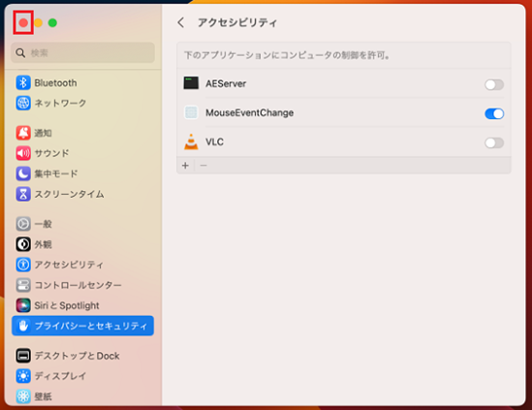Turn on the VLC toggle
Viewport: 532px width, 410px height.
pyautogui.click(x=494, y=142)
